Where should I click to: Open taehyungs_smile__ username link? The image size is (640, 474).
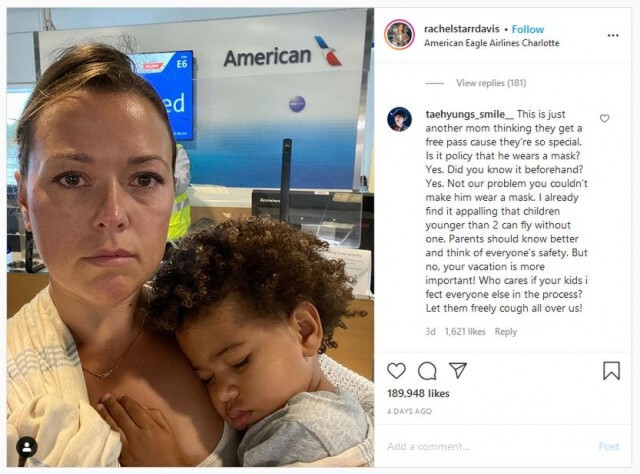[470, 114]
